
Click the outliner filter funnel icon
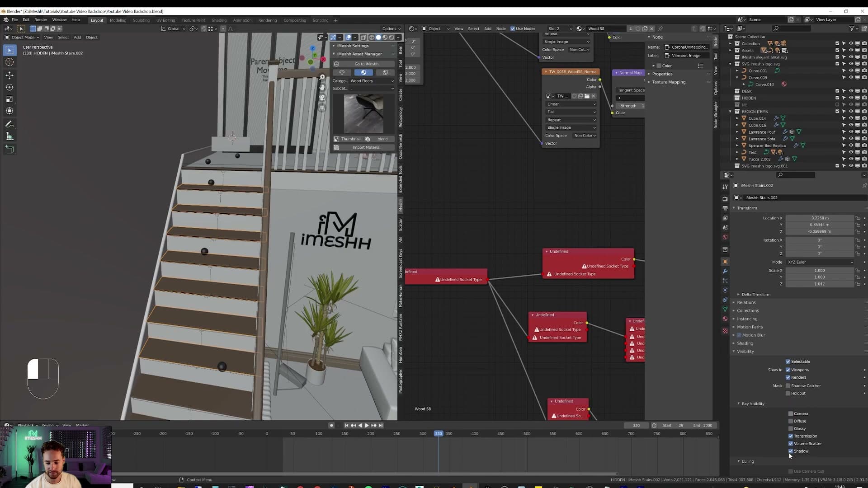tap(852, 28)
